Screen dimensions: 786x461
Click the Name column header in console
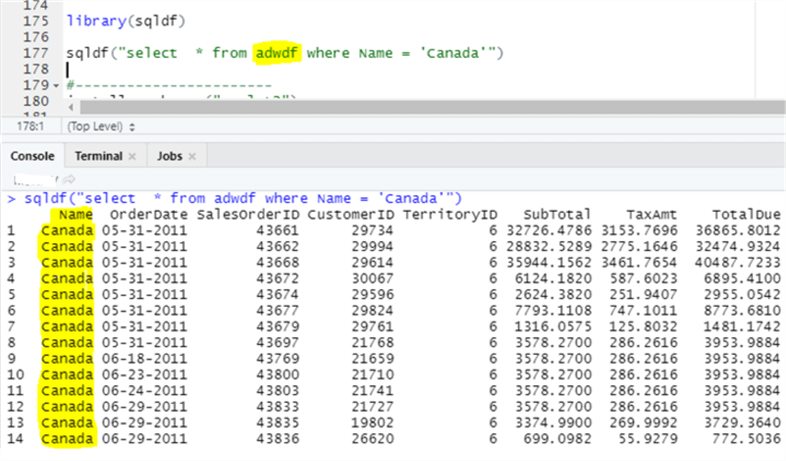tap(76, 214)
